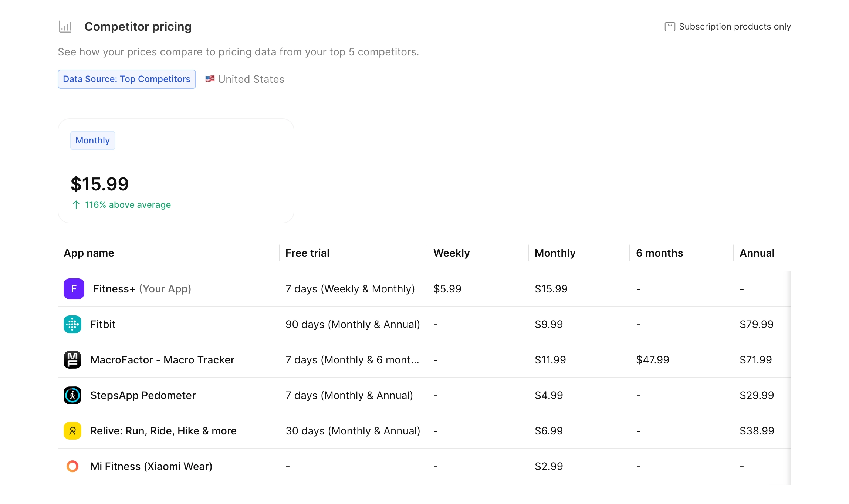Click the Relive app icon
Viewport: 849px width, 504px height.
click(73, 431)
